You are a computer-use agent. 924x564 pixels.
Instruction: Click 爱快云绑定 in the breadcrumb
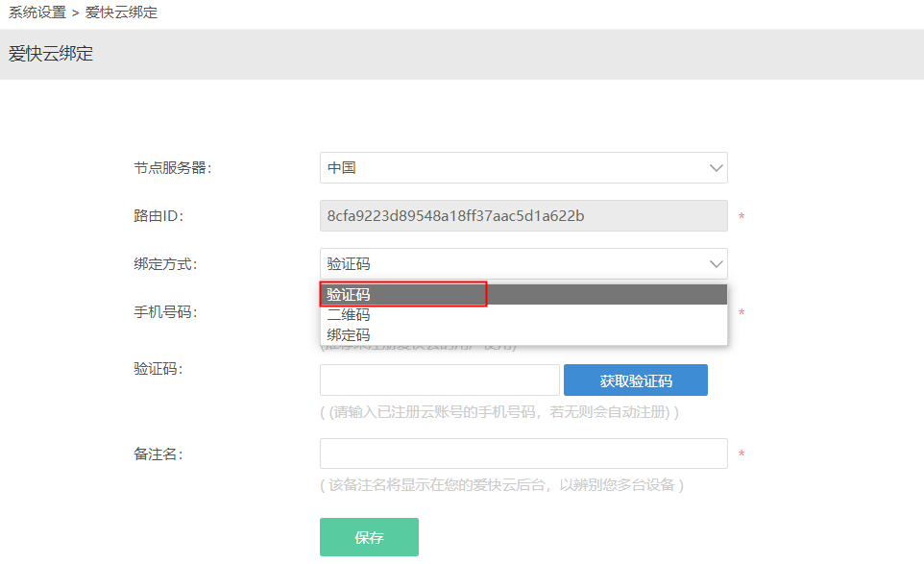[121, 12]
